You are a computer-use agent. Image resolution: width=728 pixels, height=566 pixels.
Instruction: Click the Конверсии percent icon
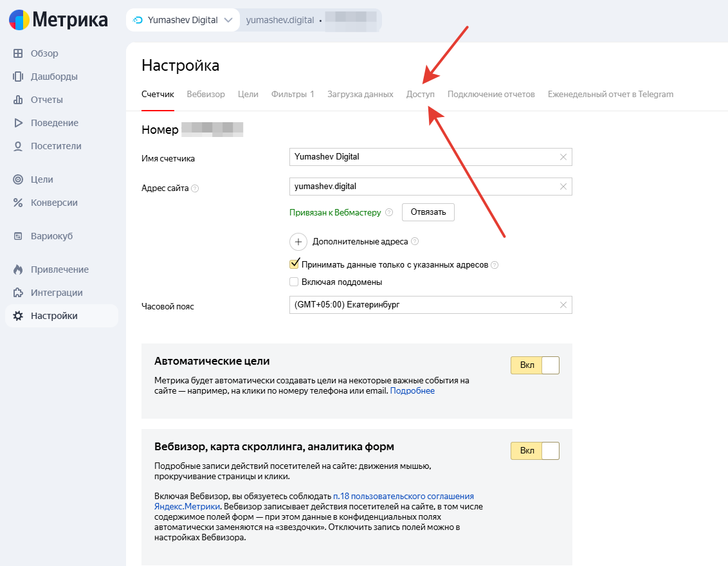tap(18, 203)
